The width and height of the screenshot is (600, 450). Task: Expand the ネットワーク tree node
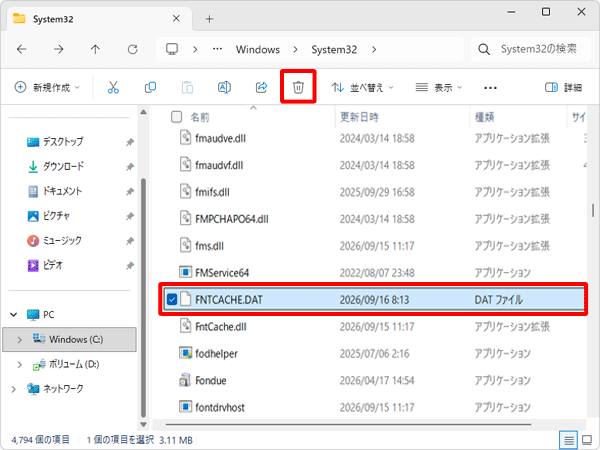[14, 389]
